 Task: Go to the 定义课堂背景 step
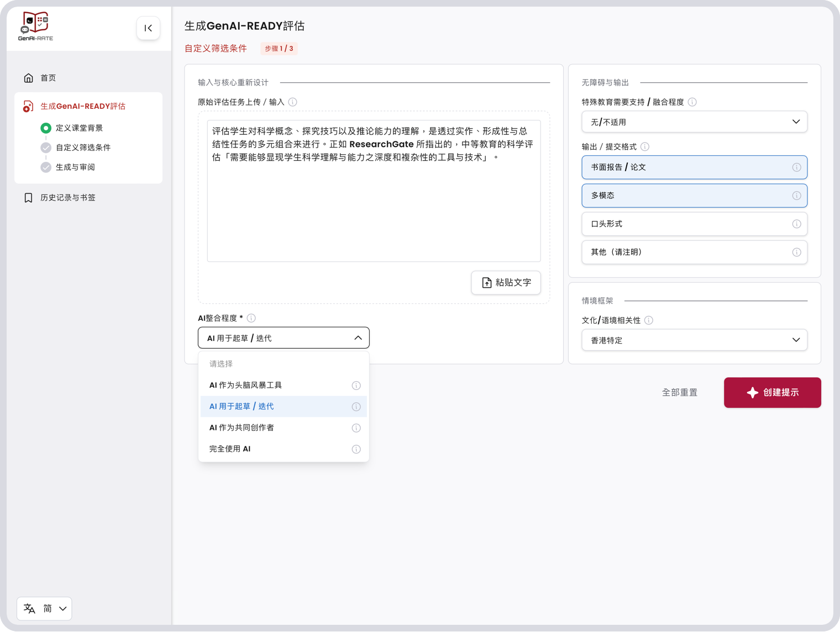(79, 128)
